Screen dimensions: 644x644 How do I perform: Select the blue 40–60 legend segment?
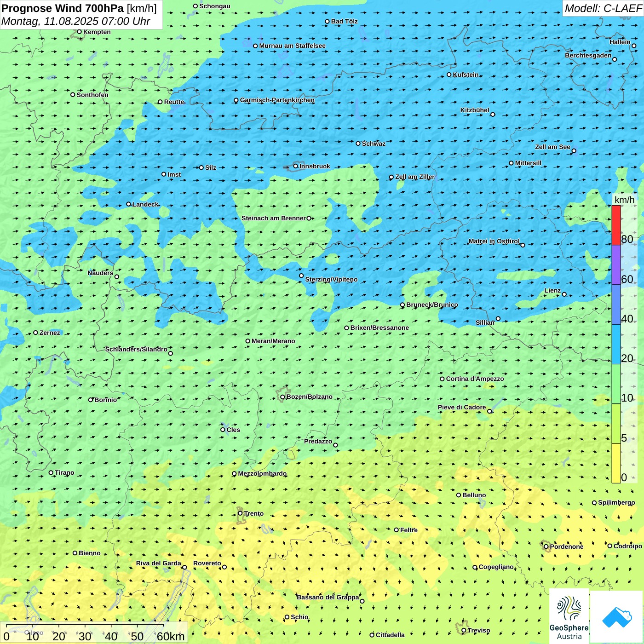[x=616, y=305]
